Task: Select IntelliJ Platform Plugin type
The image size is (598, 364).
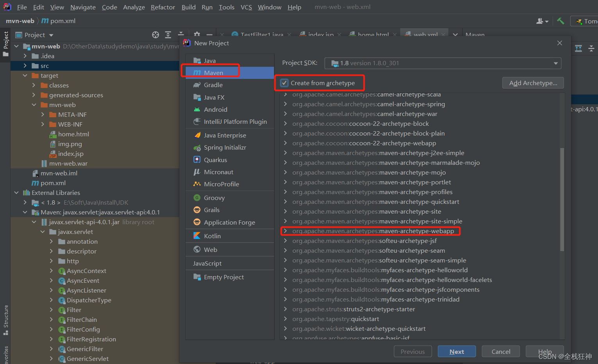Action: (x=230, y=121)
